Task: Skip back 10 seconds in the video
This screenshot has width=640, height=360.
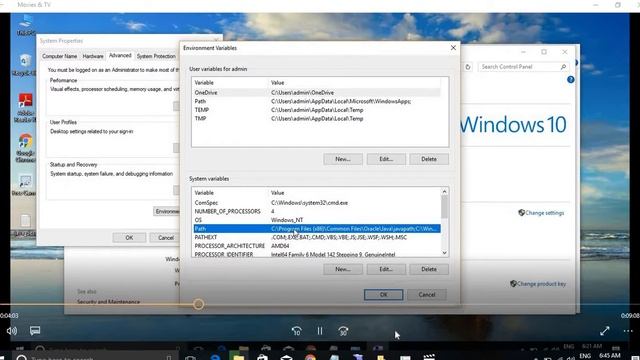Action: point(297,331)
